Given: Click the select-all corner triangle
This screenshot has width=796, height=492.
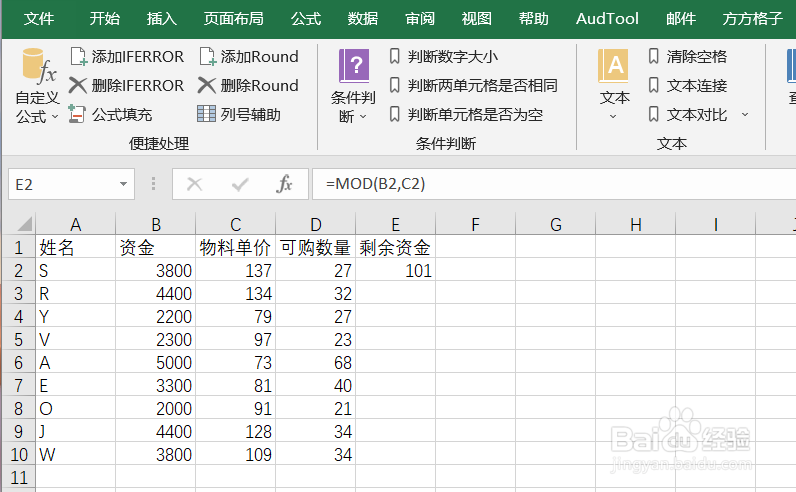Looking at the screenshot, I should click(x=24, y=223).
